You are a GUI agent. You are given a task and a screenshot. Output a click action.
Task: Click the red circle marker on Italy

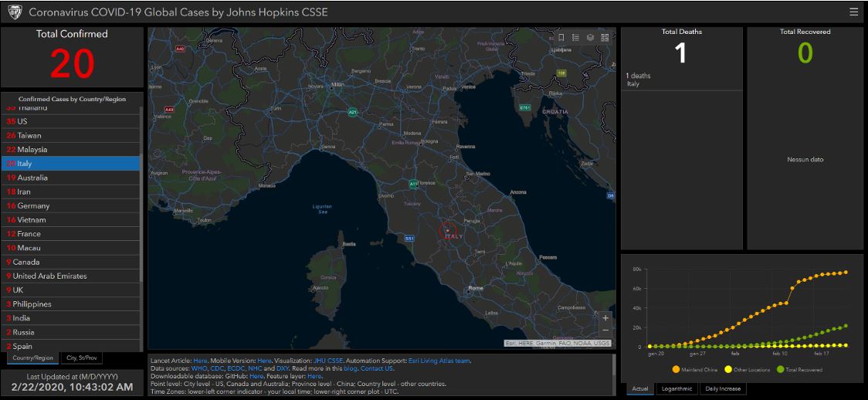pyautogui.click(x=448, y=229)
